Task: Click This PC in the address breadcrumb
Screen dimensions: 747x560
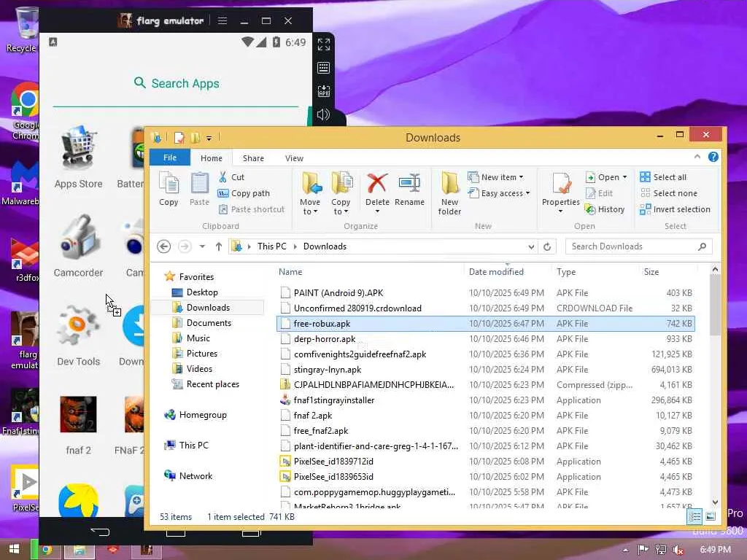Action: click(272, 246)
